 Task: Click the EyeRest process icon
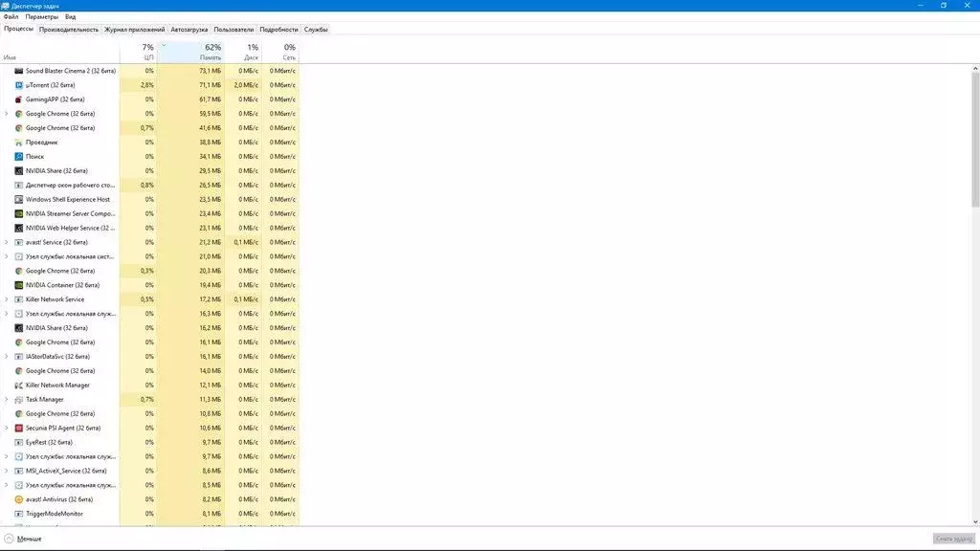tap(19, 442)
